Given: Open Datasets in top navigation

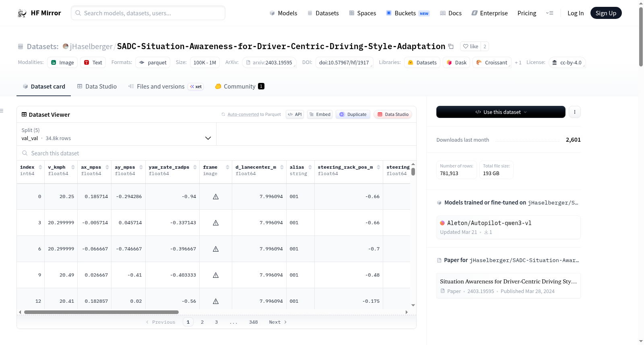Looking at the screenshot, I should (323, 13).
